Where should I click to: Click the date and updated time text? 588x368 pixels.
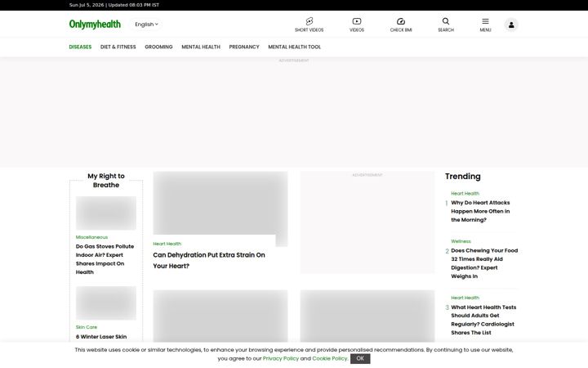click(x=114, y=5)
